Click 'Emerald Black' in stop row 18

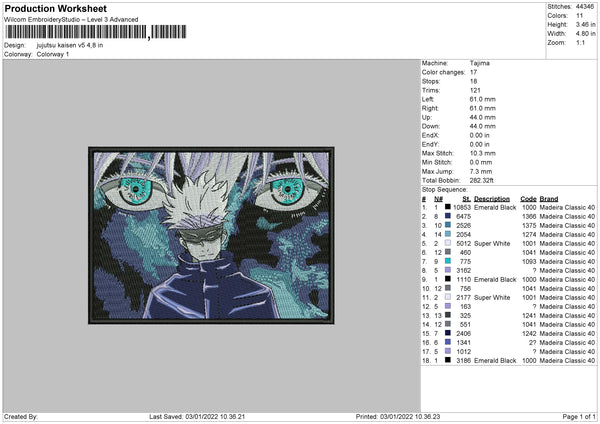(495, 360)
